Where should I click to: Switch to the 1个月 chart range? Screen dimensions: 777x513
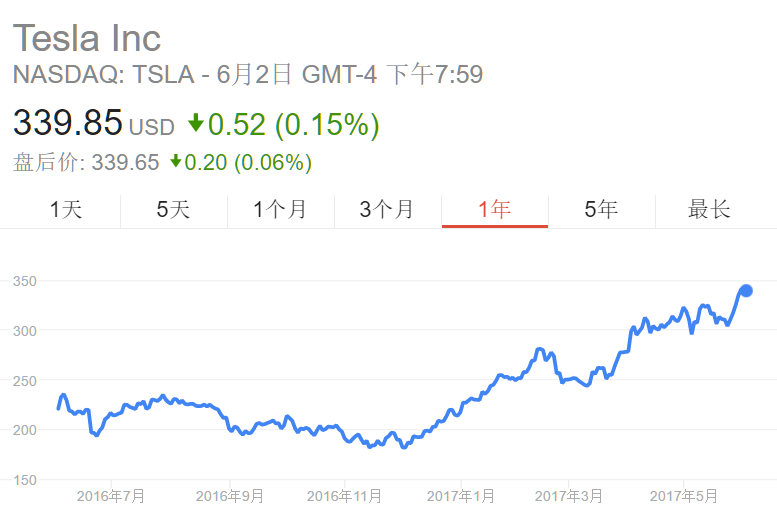(280, 210)
